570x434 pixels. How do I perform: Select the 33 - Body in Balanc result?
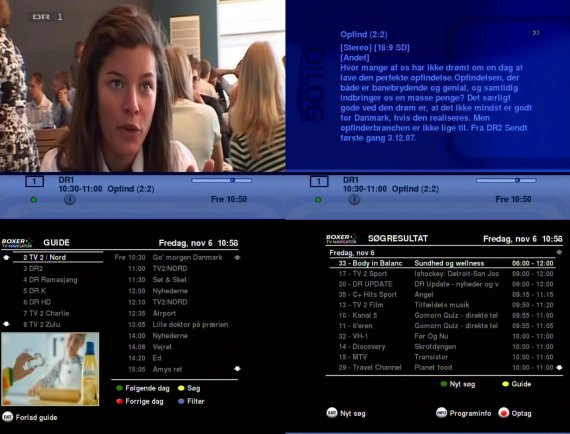(442, 263)
